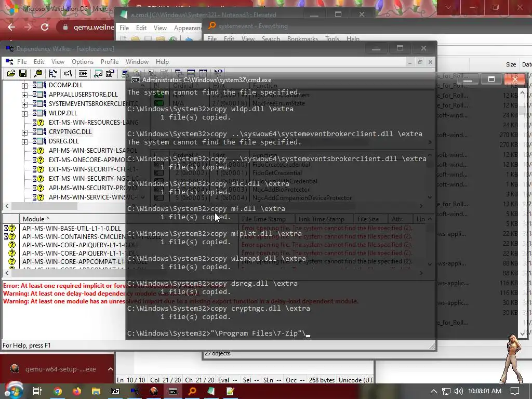Go back in Chrome browser
532x399 pixels.
[x=11, y=27]
